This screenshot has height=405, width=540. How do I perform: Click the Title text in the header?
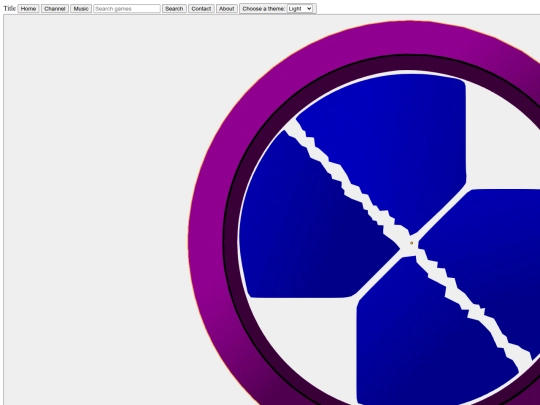(x=9, y=9)
